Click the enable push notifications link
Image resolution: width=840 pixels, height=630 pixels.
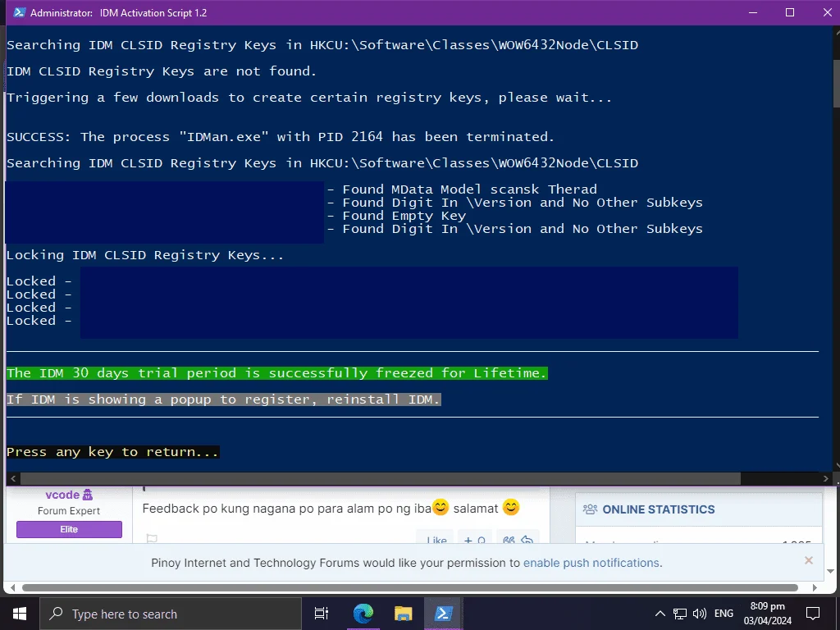(591, 563)
